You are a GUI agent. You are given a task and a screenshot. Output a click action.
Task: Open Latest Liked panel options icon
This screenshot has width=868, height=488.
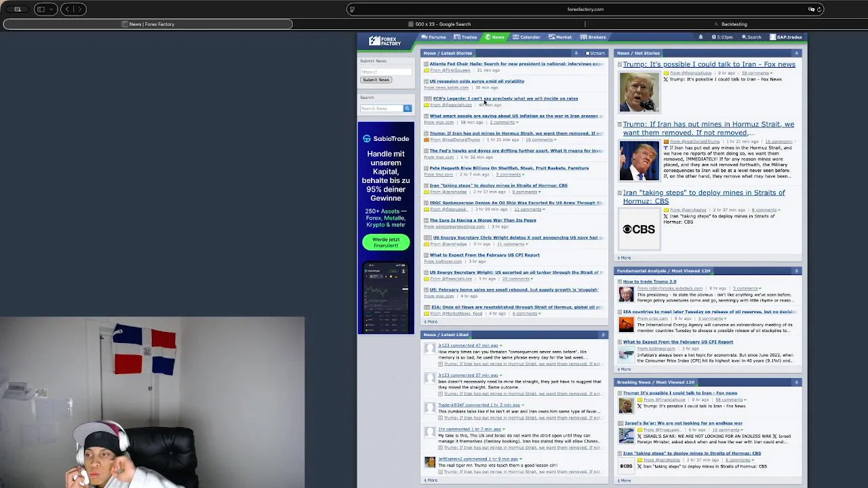[603, 335]
